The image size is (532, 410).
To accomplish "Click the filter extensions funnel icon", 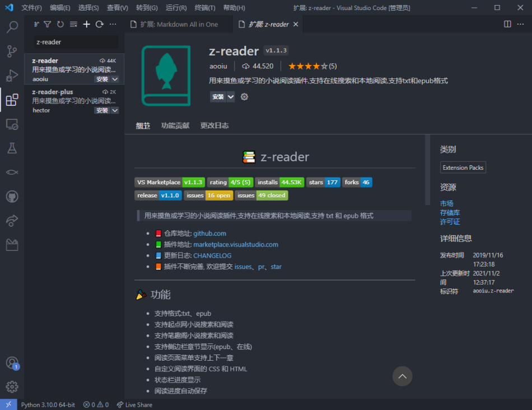I will coord(48,24).
